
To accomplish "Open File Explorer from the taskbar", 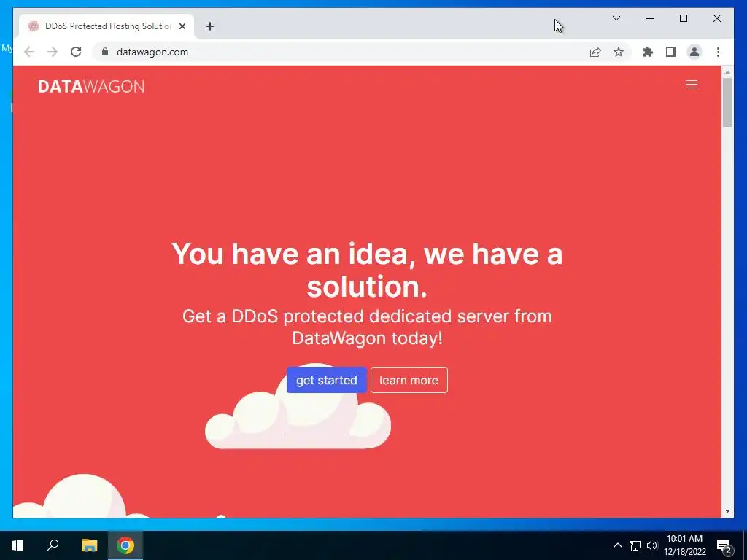I will (x=89, y=545).
